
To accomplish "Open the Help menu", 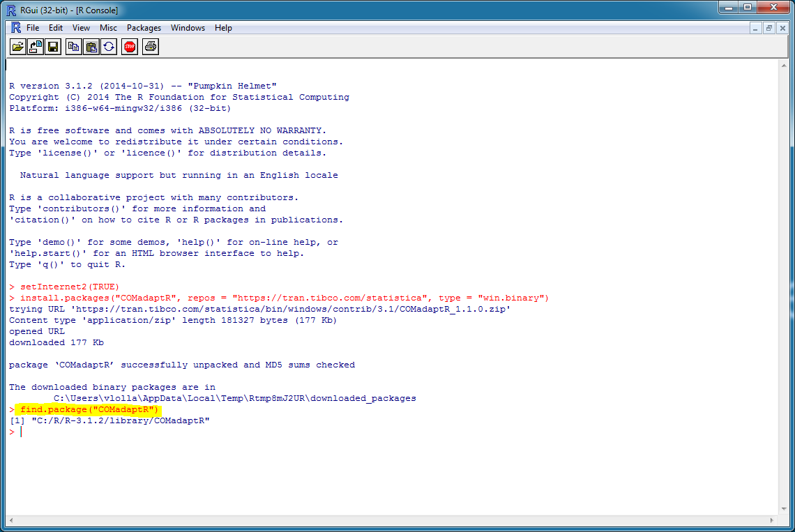I will [x=223, y=28].
